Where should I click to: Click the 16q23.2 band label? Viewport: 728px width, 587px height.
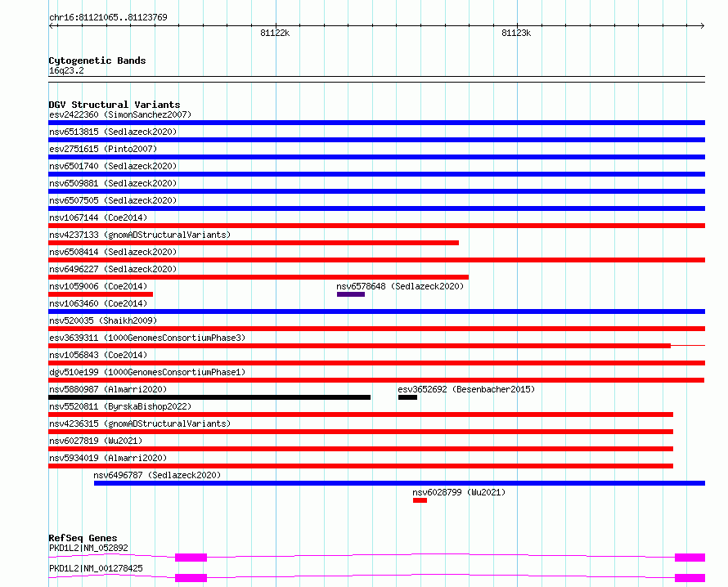click(x=66, y=70)
